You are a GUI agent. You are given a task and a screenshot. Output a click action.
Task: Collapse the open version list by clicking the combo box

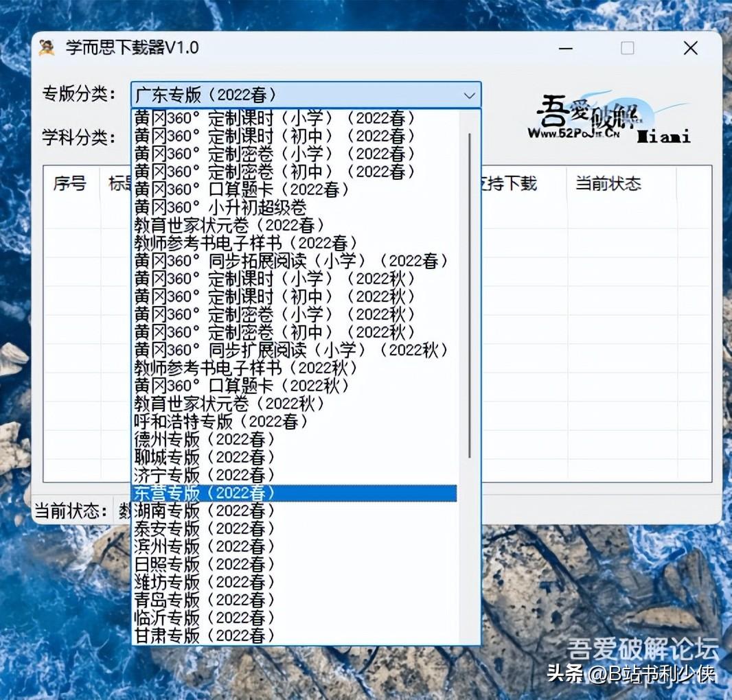[x=288, y=95]
